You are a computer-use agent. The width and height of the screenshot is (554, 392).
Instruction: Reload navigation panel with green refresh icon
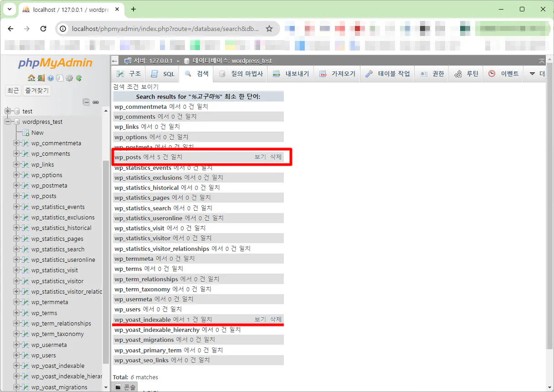tap(79, 78)
